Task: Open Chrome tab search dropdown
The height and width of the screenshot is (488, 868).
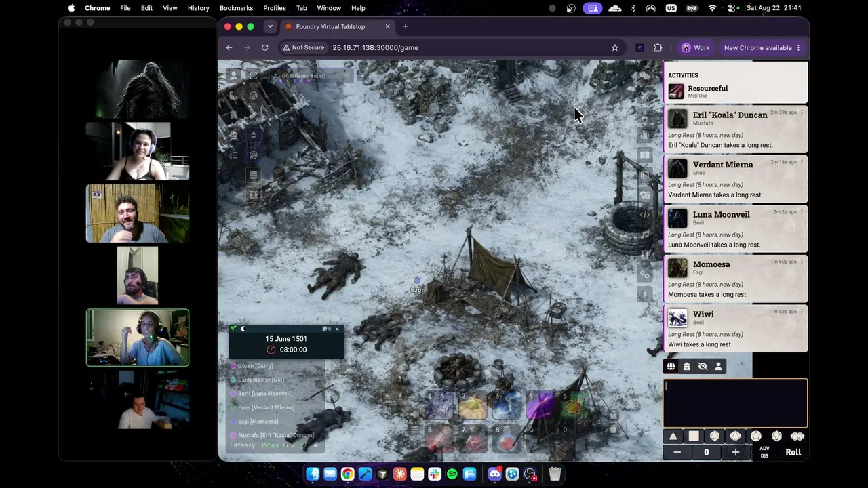Action: pyautogui.click(x=270, y=26)
